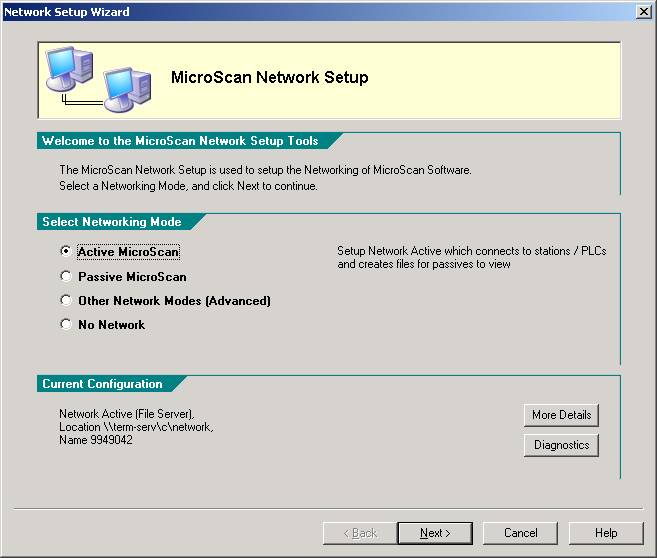
Task: Click 'The MicroScan Network Setup is used' sentence
Action: coord(265,170)
